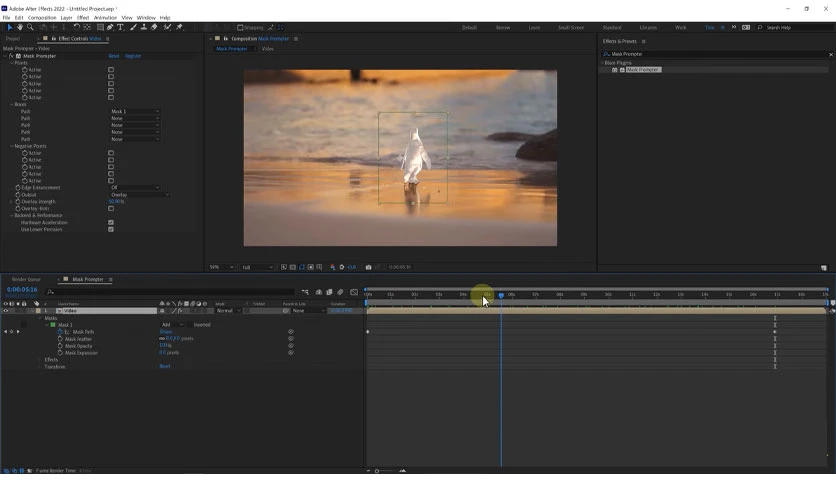836x484 pixels.
Task: Switch to the Render Queue tab
Action: [26, 279]
